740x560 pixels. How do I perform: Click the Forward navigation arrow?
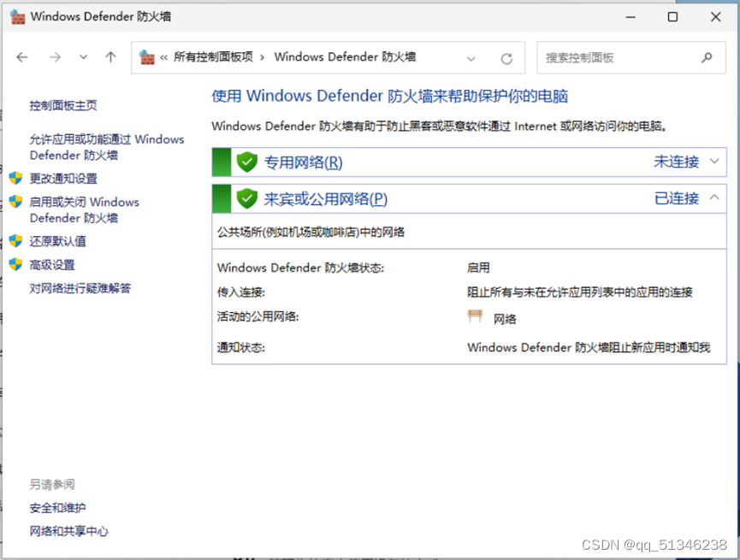click(55, 57)
